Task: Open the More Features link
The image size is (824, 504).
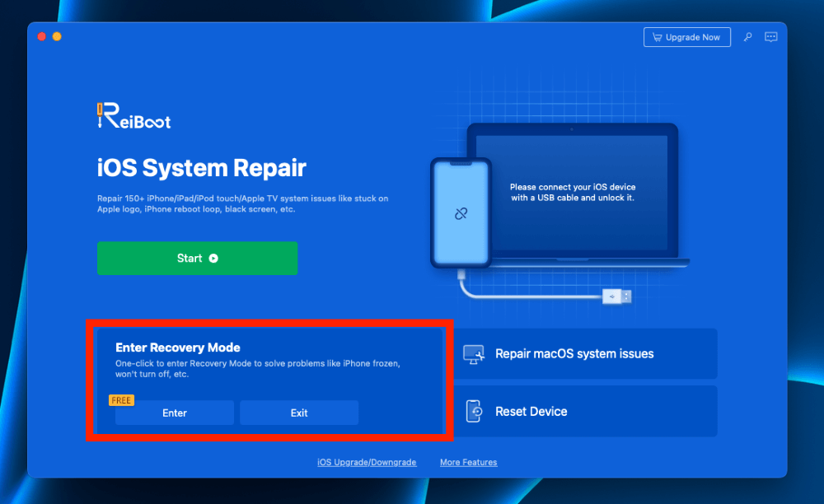Action: click(468, 463)
